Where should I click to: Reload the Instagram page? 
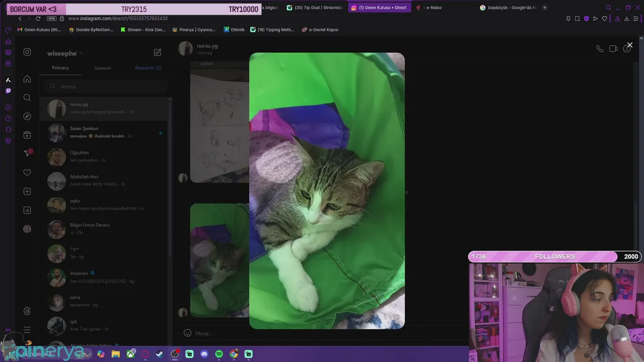[x=38, y=19]
